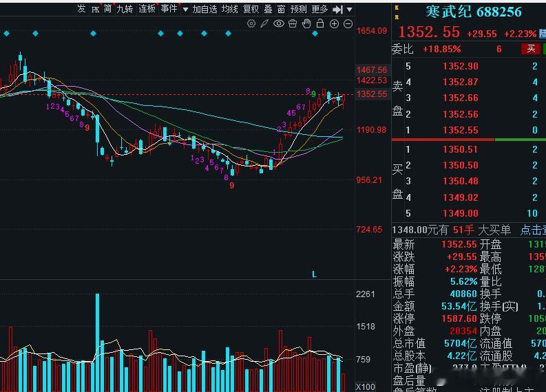546x392 pixels.
Task: Toggle 均线 moving averages
Action: click(x=230, y=9)
